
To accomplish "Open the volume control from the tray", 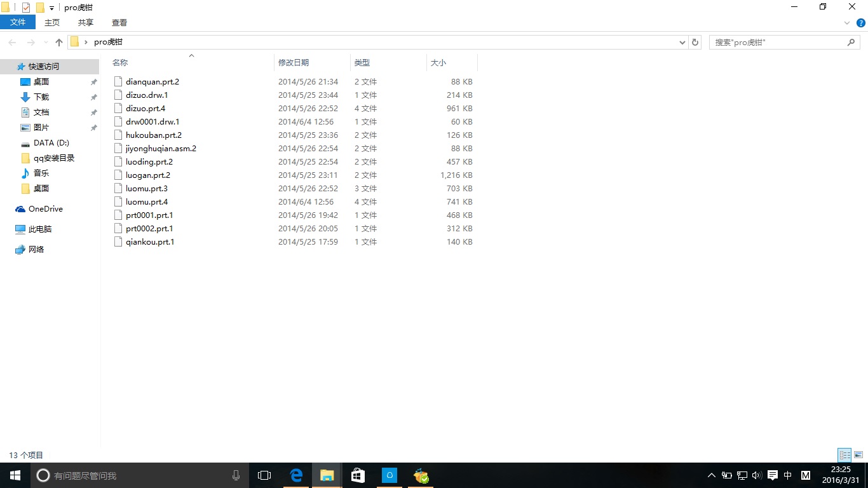I will (x=756, y=475).
